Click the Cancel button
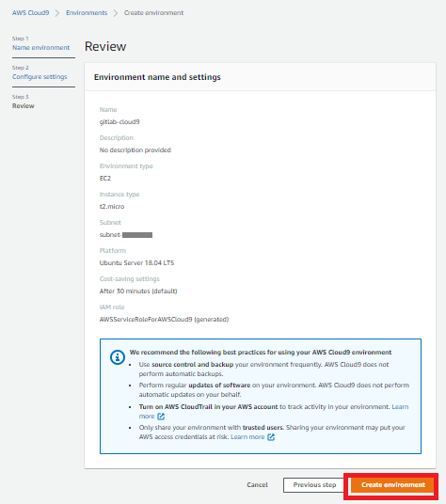 [x=257, y=484]
